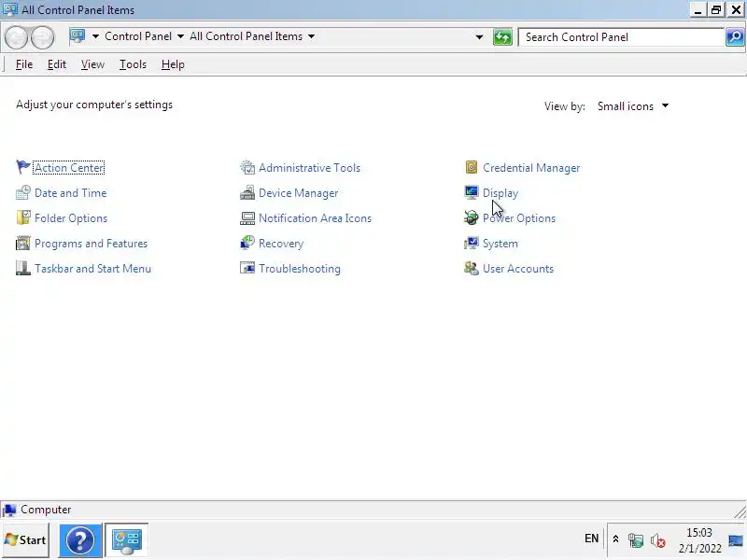Click the User Accounts icon

(472, 268)
